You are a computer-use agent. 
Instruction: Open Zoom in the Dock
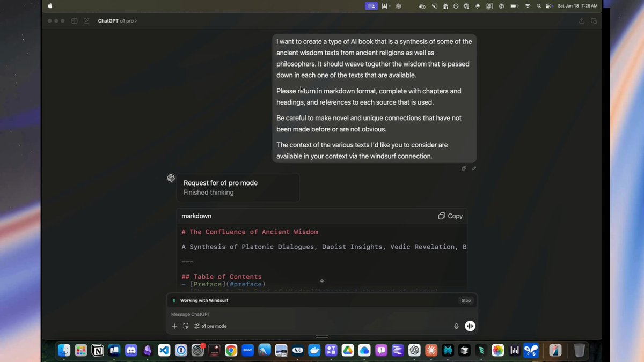(247, 350)
